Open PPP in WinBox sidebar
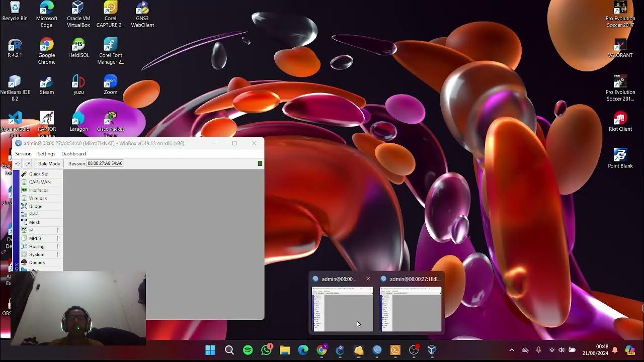This screenshot has width=644, height=362. pos(33,214)
